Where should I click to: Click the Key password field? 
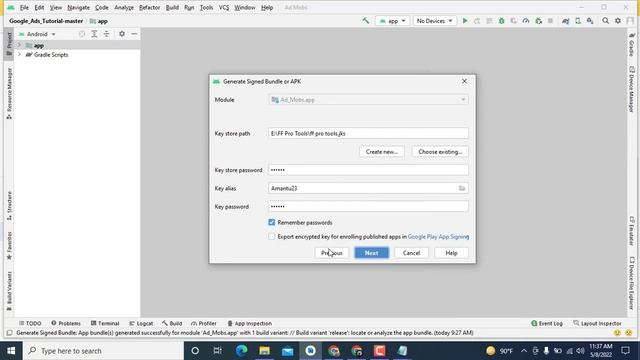[x=368, y=207]
